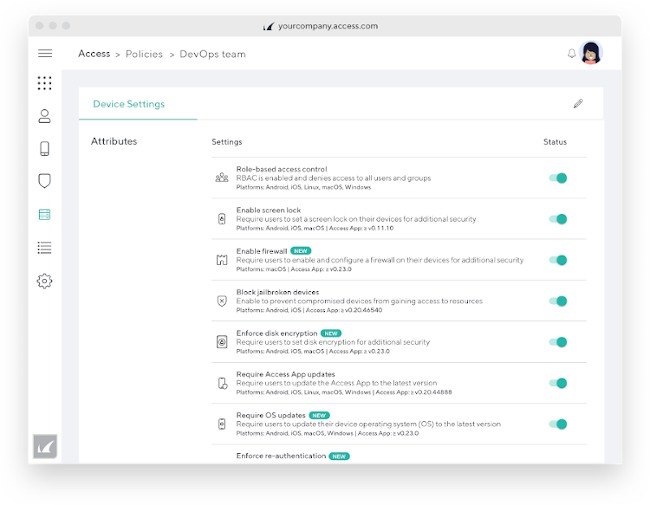
Task: Click the Platforms line under Block jailbroken devices
Action: 309,310
